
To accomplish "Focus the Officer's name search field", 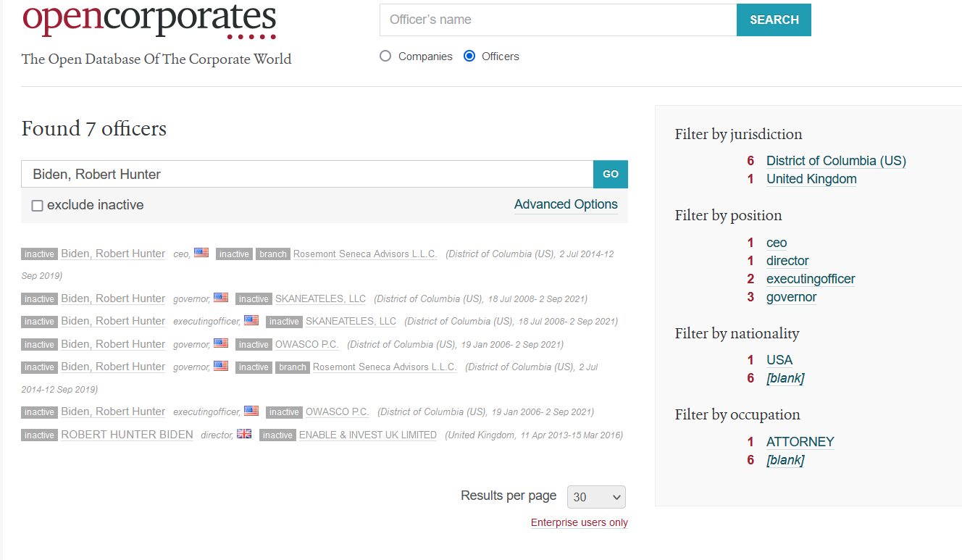I will pyautogui.click(x=558, y=20).
